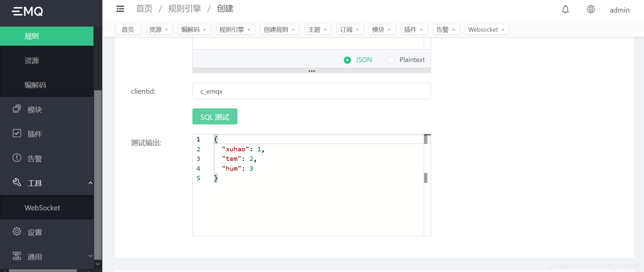Open the 规则 sidebar item
The height and width of the screenshot is (272, 644).
coord(47,36)
